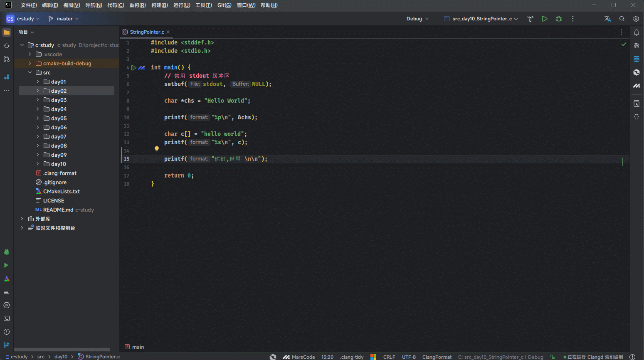Open the Notifications bell panel
The width and height of the screenshot is (644, 360).
click(636, 32)
